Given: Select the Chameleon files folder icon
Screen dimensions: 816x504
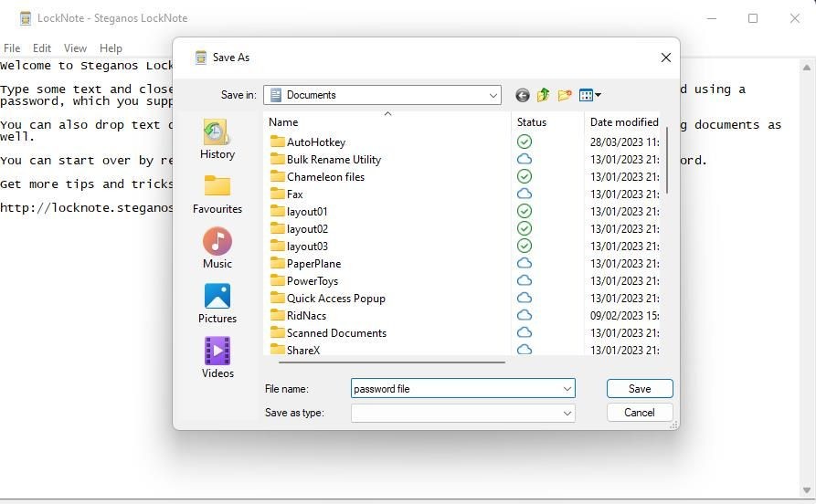Looking at the screenshot, I should click(278, 176).
